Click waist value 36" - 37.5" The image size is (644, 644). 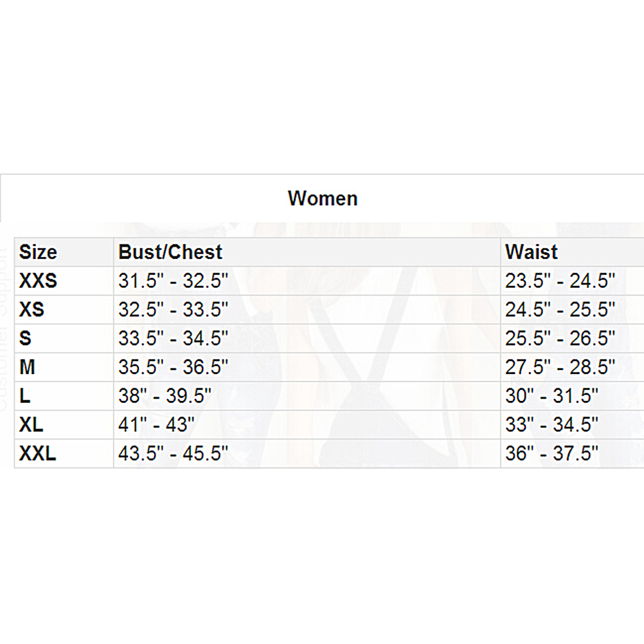[551, 454]
